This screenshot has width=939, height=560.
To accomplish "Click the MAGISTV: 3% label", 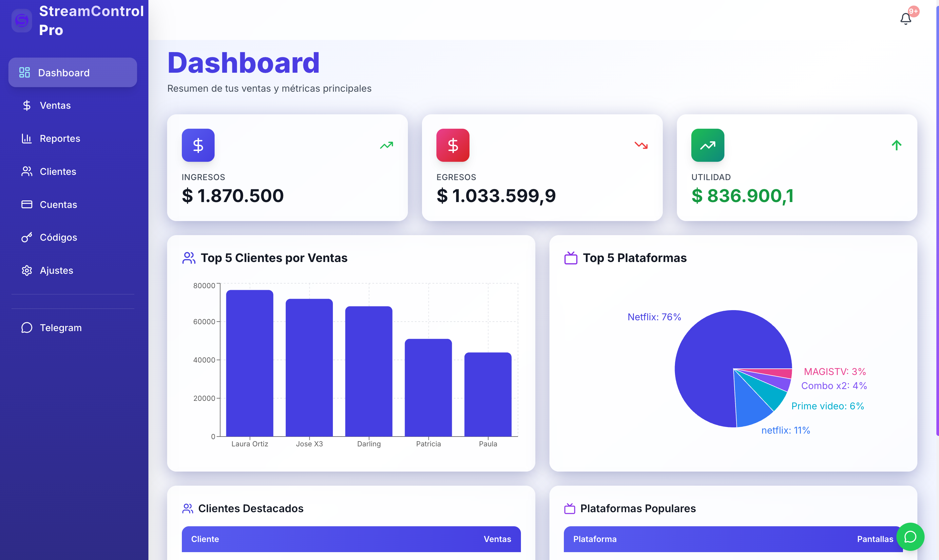I will (835, 372).
